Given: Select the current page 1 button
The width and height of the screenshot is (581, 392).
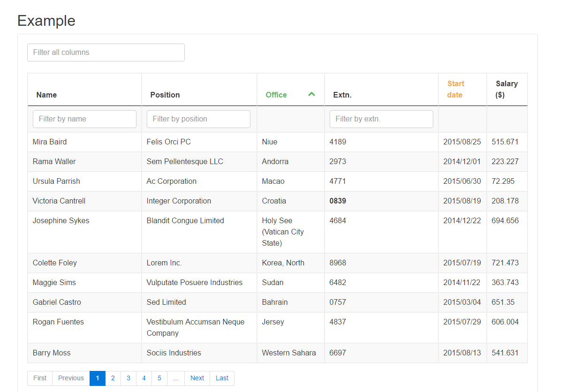Looking at the screenshot, I should [x=98, y=378].
